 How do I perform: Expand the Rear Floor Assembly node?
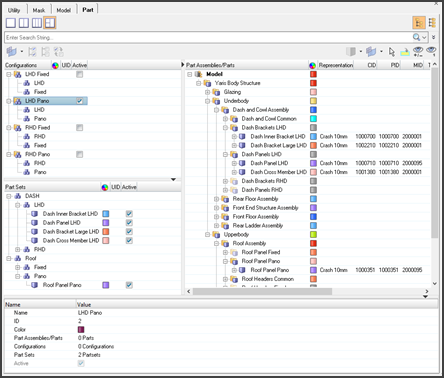coord(217,199)
